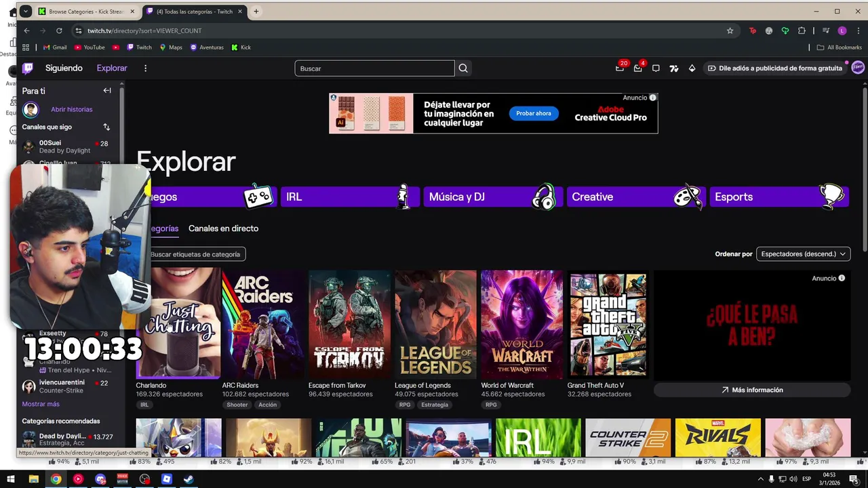This screenshot has width=868, height=488.
Task: Click the Charlando category title
Action: (151, 385)
